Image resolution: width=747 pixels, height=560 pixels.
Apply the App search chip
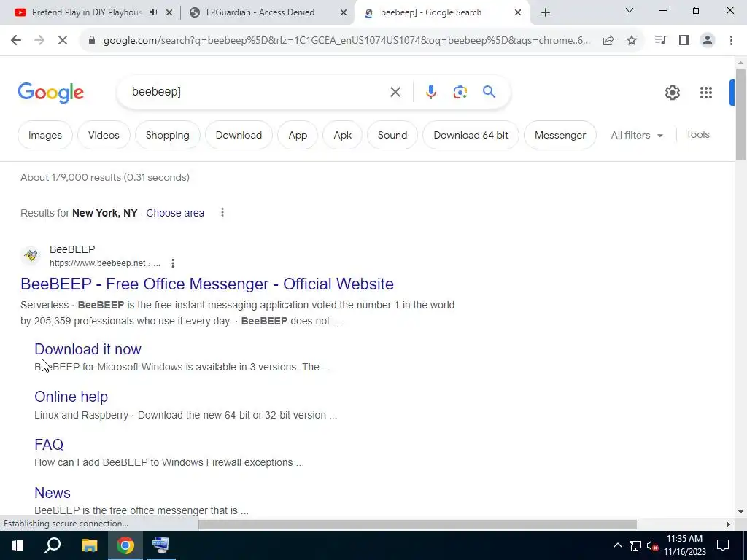tap(298, 135)
